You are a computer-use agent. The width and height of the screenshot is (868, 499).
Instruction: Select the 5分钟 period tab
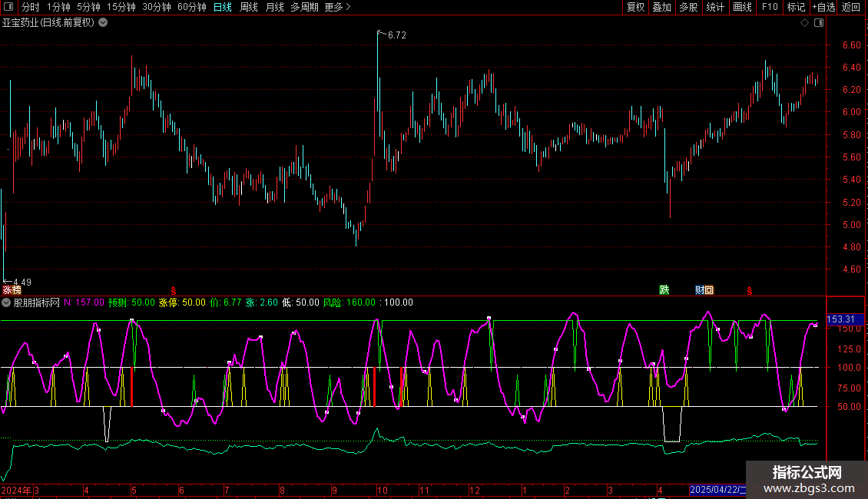(x=88, y=7)
